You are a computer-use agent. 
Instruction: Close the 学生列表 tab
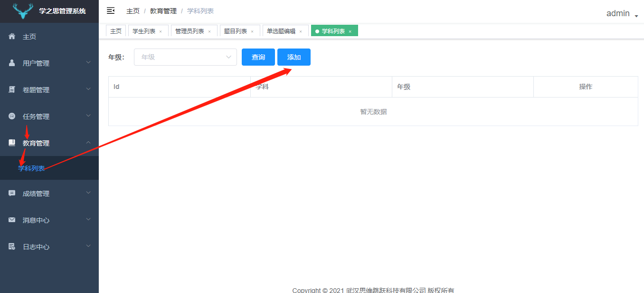[x=161, y=31]
